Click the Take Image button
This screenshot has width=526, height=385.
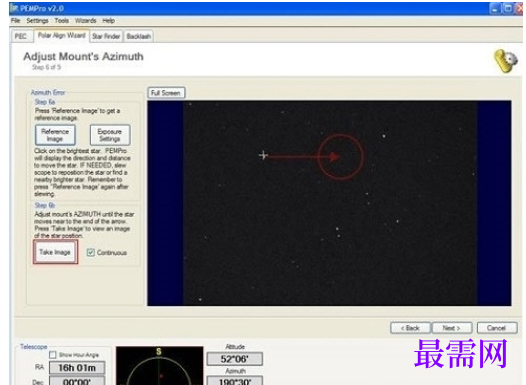coord(55,252)
